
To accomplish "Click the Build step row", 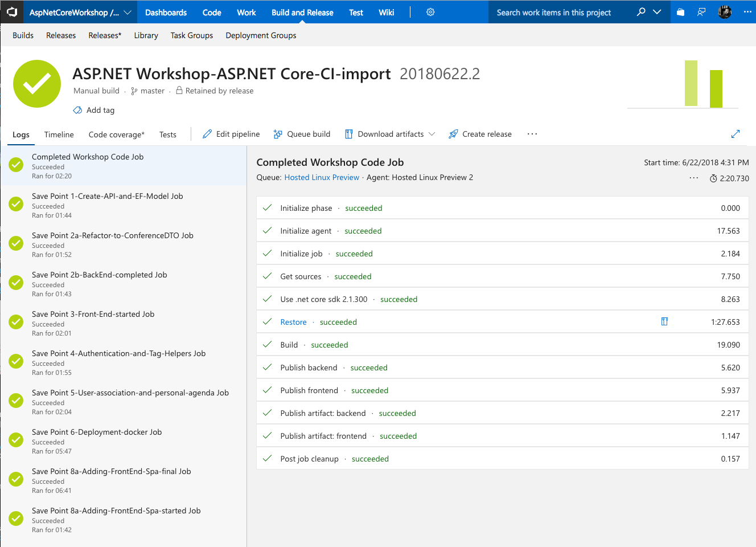I will pos(503,345).
